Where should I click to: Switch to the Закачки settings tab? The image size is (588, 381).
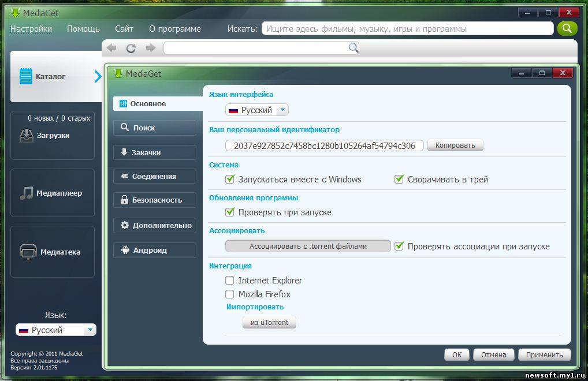click(x=154, y=152)
